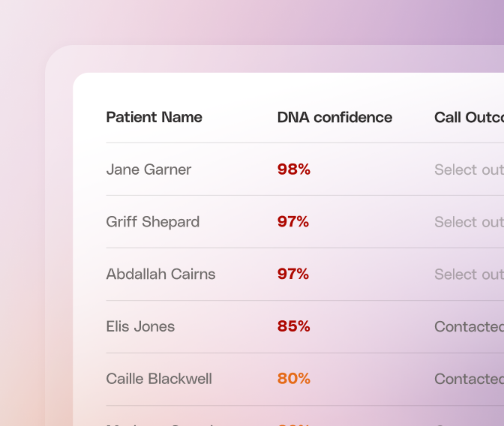Image resolution: width=504 pixels, height=426 pixels.
Task: Open Elis Jones' Contacted outcome dropdown
Action: [469, 327]
